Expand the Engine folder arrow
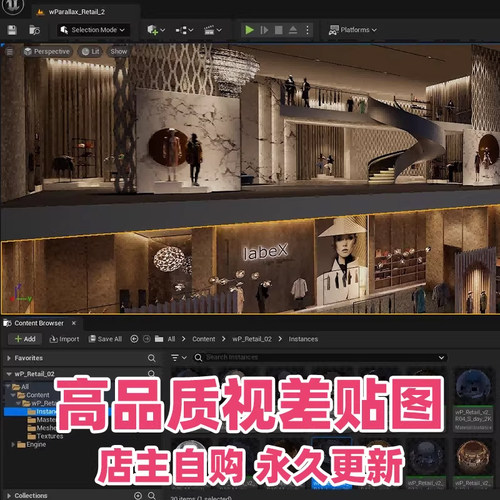Image resolution: width=500 pixels, height=500 pixels. 13,445
